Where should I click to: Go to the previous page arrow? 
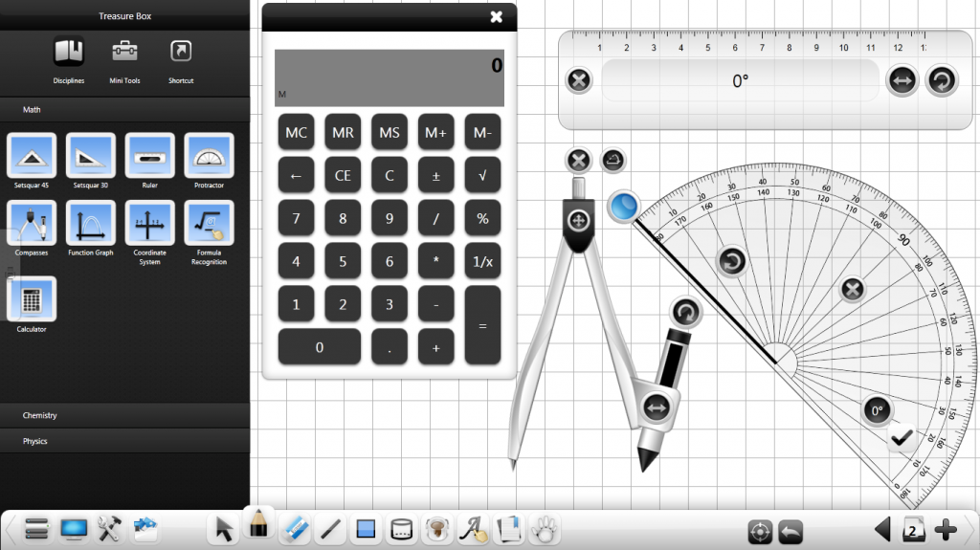882,529
